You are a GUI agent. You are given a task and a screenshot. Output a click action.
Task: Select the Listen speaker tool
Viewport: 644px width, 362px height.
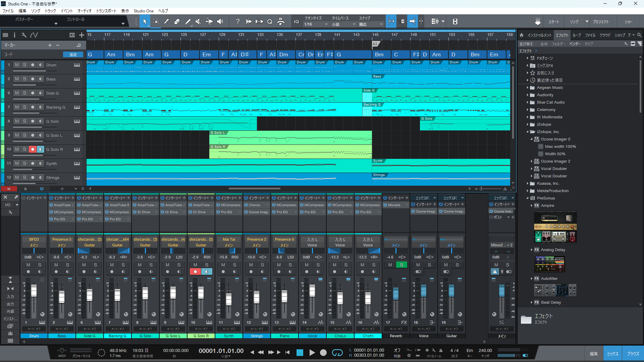click(x=220, y=22)
